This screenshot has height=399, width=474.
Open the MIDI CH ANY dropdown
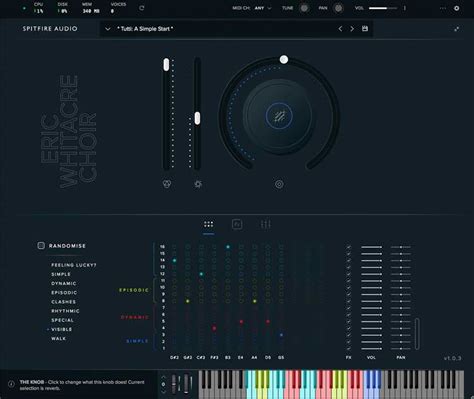tap(263, 8)
